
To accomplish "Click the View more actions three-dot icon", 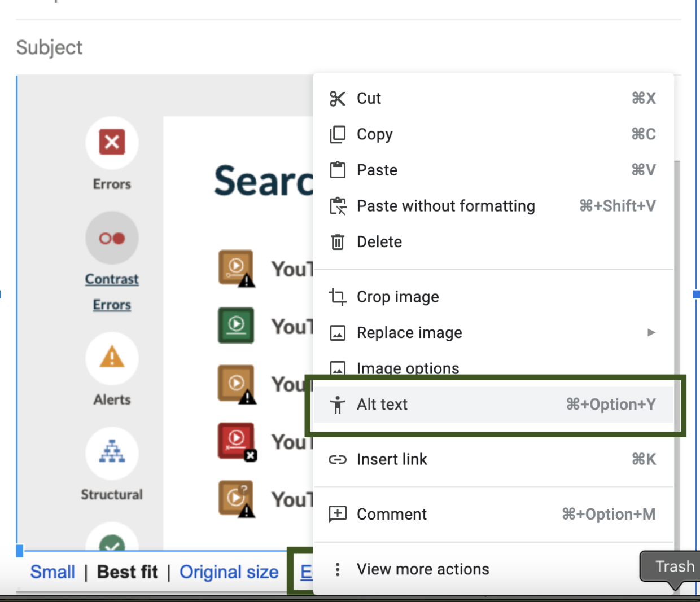I will tap(338, 569).
